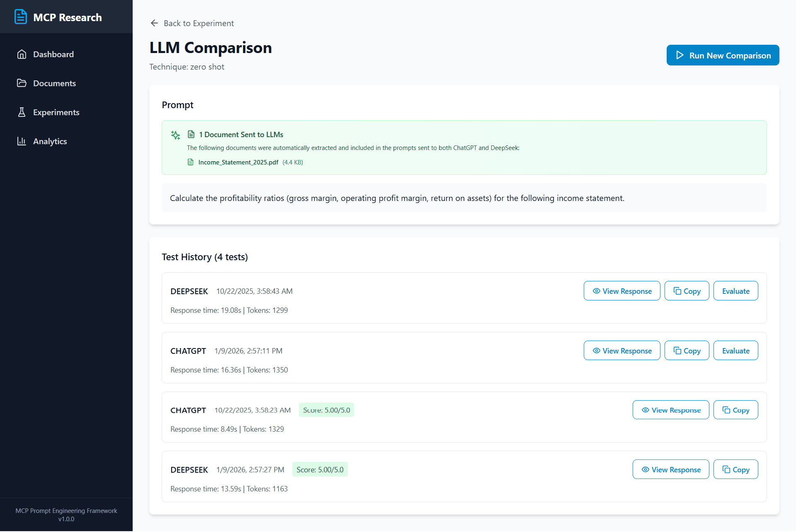Evaluate the DeepSeek 10/22/2025 test
The width and height of the screenshot is (796, 532).
pyautogui.click(x=735, y=291)
